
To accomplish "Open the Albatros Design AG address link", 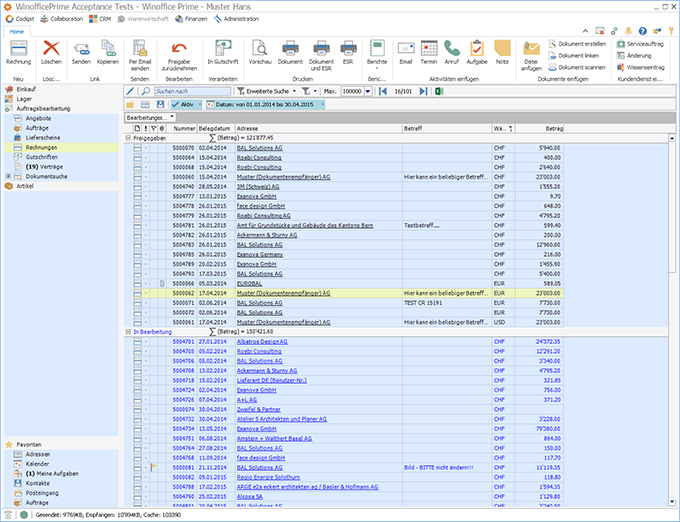I will (x=262, y=342).
